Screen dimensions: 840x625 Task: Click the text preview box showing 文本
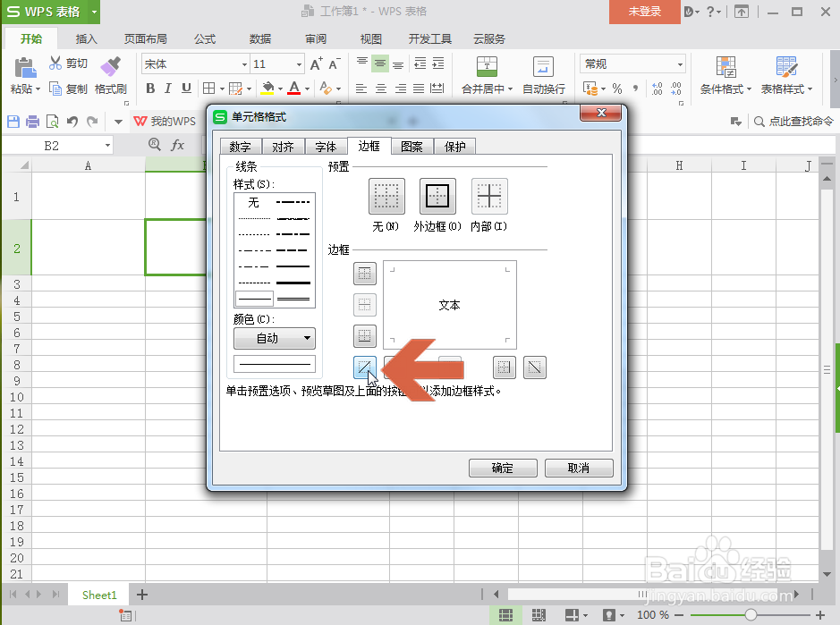click(x=449, y=305)
